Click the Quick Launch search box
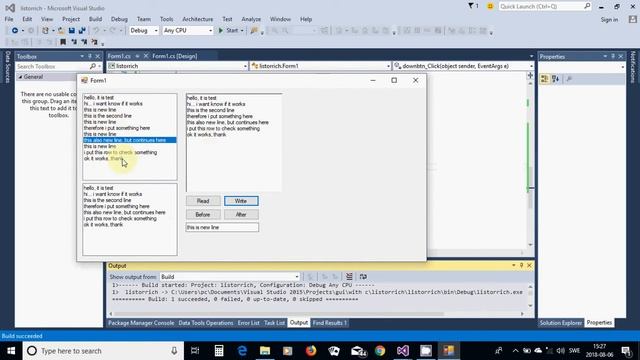 545,7
